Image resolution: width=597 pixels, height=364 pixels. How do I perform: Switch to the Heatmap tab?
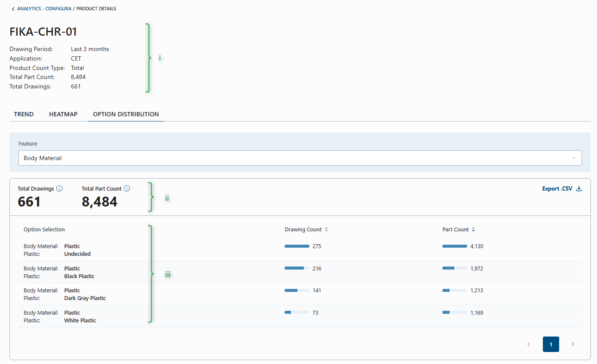coord(63,114)
